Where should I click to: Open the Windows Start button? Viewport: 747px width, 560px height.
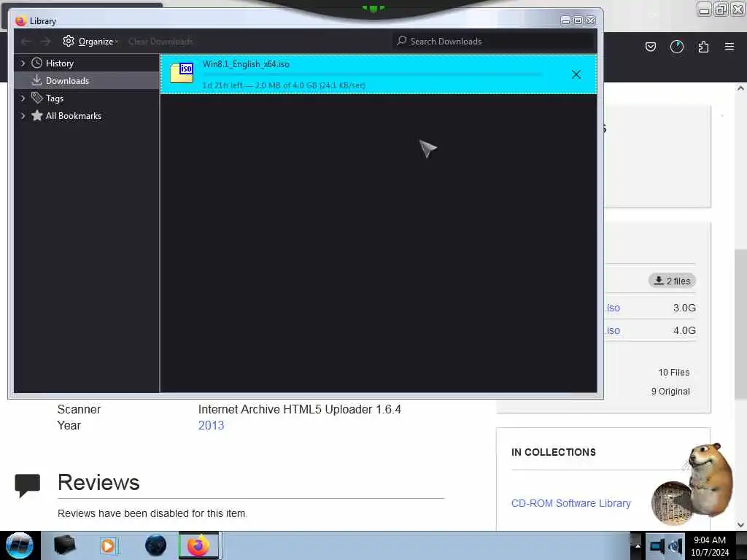tap(19, 545)
